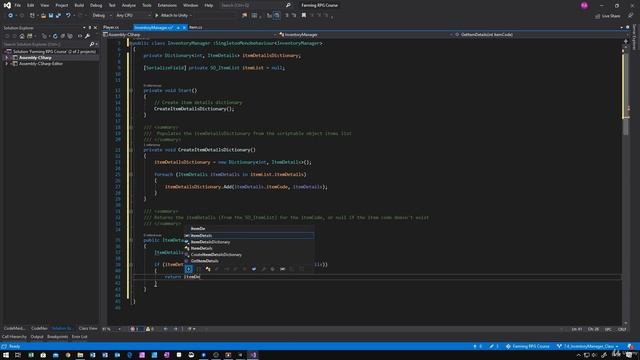
Task: Open the Breakpoints tab
Action: [x=58, y=337]
